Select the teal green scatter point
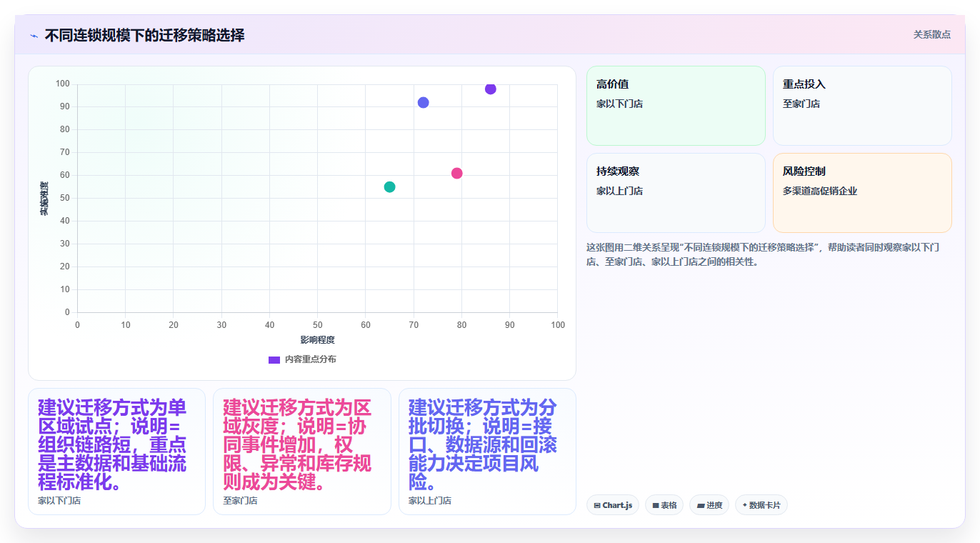 point(389,186)
